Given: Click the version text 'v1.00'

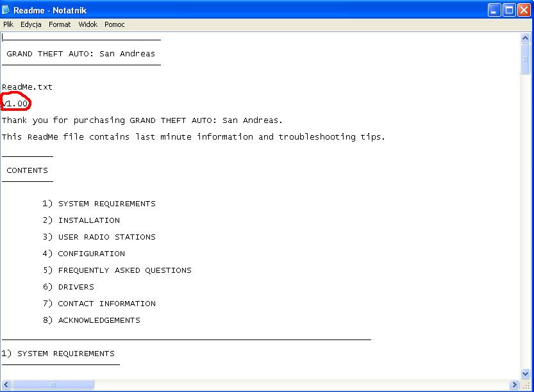Looking at the screenshot, I should tap(15, 104).
